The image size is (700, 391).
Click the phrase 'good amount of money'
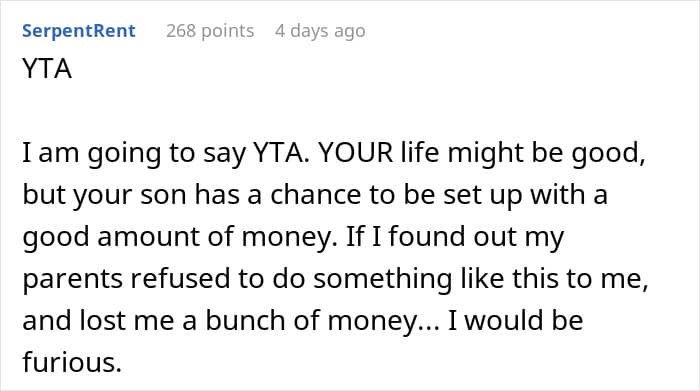point(178,237)
